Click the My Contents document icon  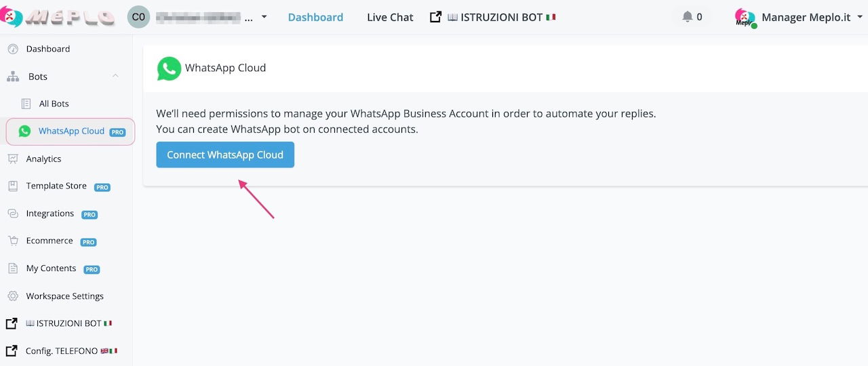point(13,268)
